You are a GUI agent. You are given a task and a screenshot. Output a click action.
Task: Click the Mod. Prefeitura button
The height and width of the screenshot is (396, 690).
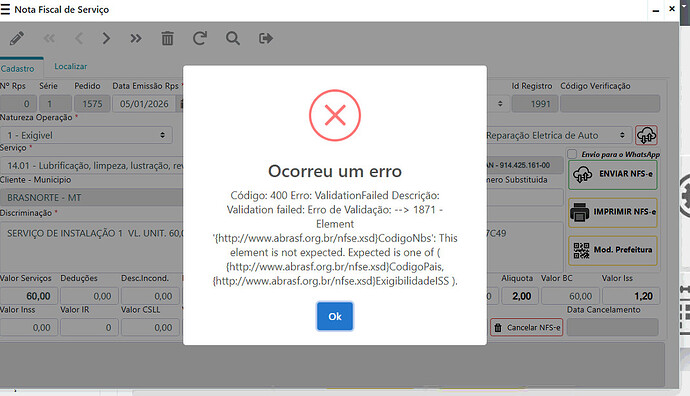613,250
